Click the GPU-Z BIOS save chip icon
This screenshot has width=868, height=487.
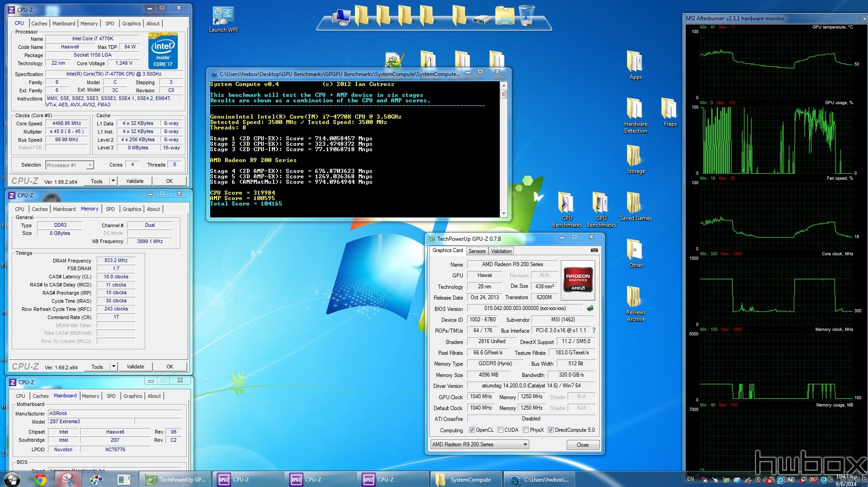[590, 308]
